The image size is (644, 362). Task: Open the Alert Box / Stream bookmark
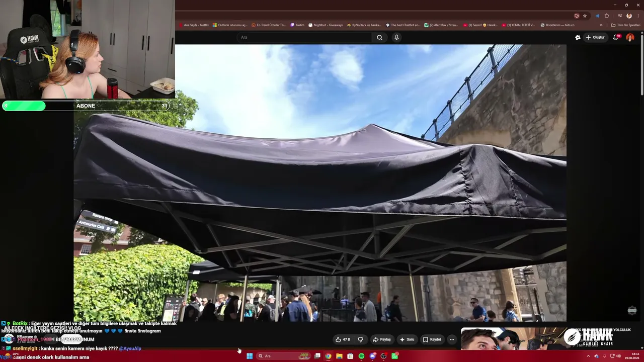click(x=441, y=25)
